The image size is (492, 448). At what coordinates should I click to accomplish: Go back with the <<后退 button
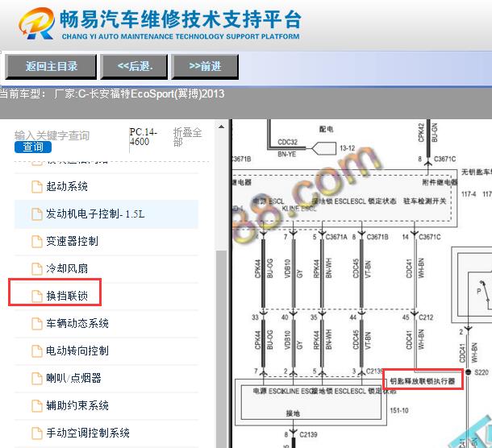pos(134,66)
